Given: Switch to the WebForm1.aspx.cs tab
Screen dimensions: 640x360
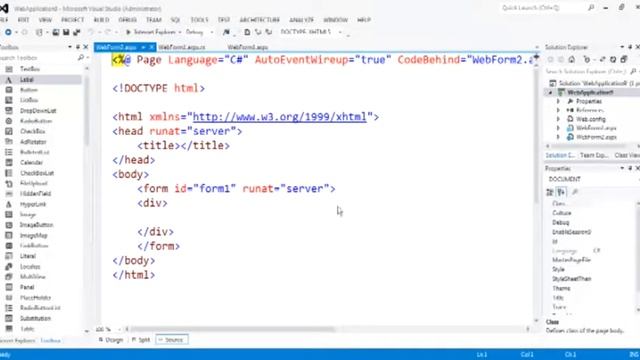Looking at the screenshot, I should pyautogui.click(x=182, y=47).
